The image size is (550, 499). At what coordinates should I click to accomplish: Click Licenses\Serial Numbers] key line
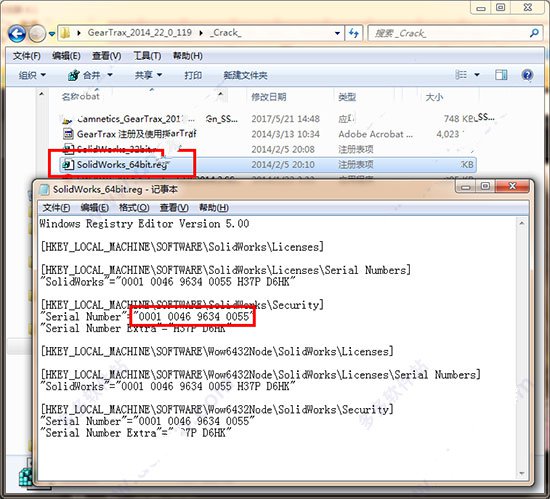[x=226, y=270]
